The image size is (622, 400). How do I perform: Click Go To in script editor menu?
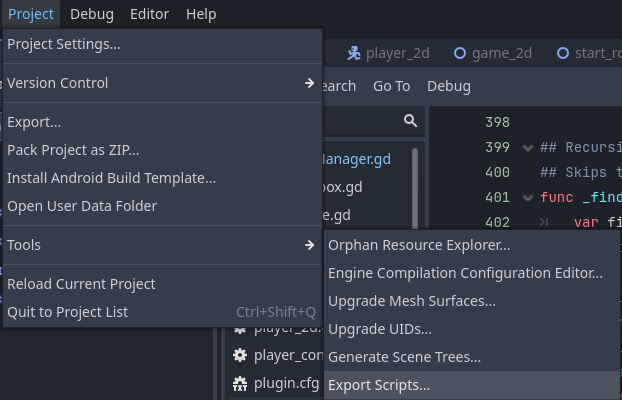pyautogui.click(x=392, y=86)
